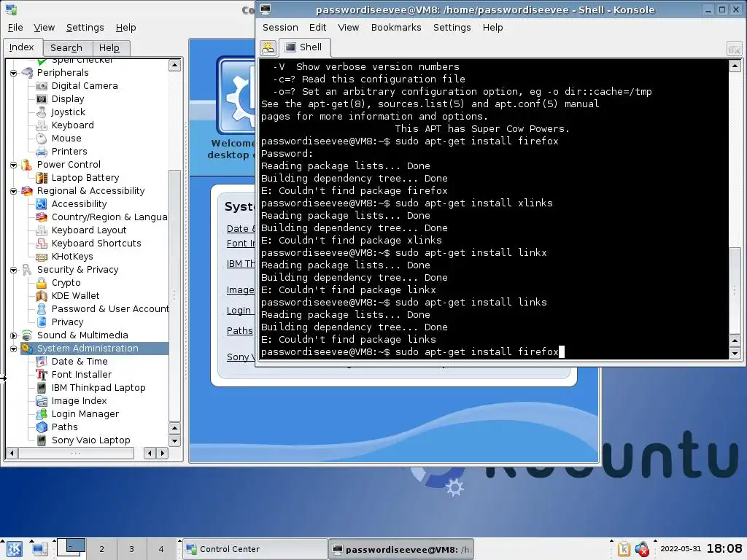Collapse System Administration branch
The image size is (747, 560).
coord(13,349)
